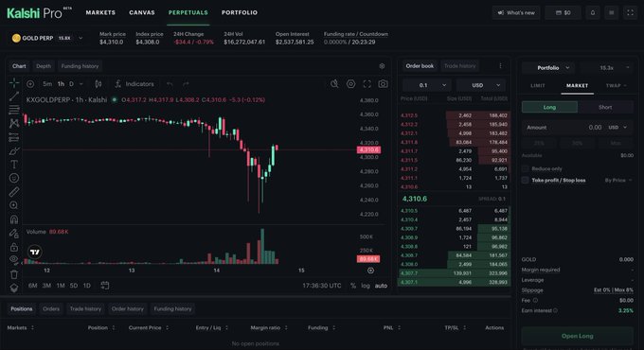The height and width of the screenshot is (350, 644).
Task: Click the Amount input field
Action: coord(577,128)
